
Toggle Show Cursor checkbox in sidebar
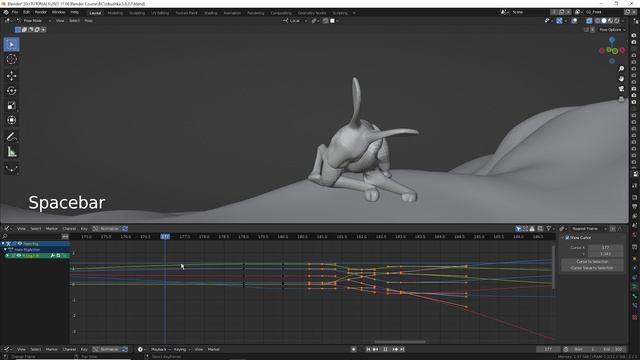pos(567,238)
